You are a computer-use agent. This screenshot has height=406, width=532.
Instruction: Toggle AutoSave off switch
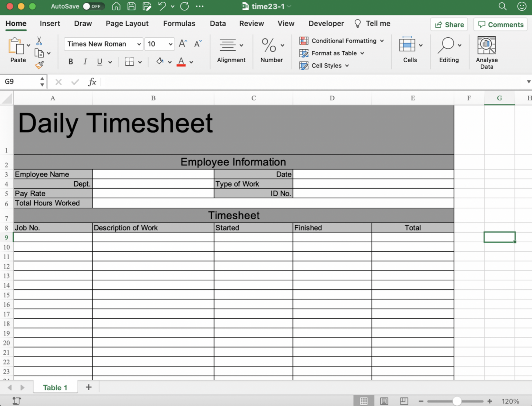94,6
